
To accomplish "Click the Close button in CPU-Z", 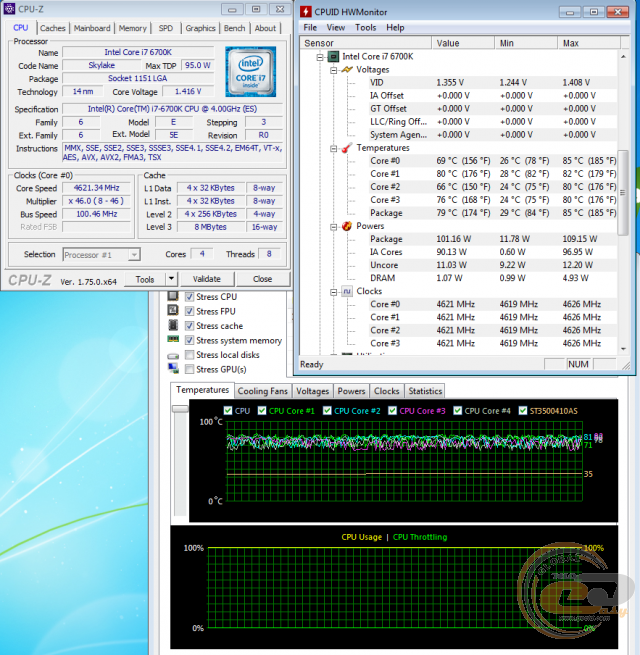I will point(262,279).
